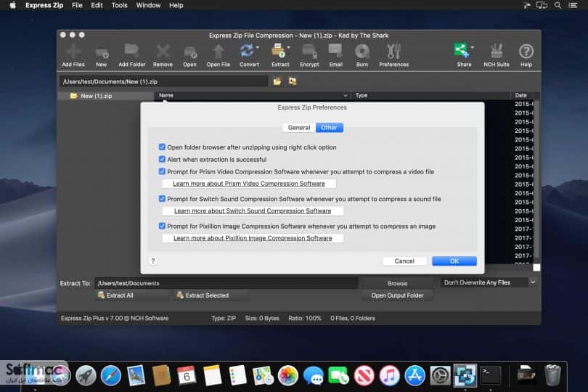Click the file list vertical scrollbar
Image resolution: width=588 pixels, height=392 pixels.
tap(536, 180)
